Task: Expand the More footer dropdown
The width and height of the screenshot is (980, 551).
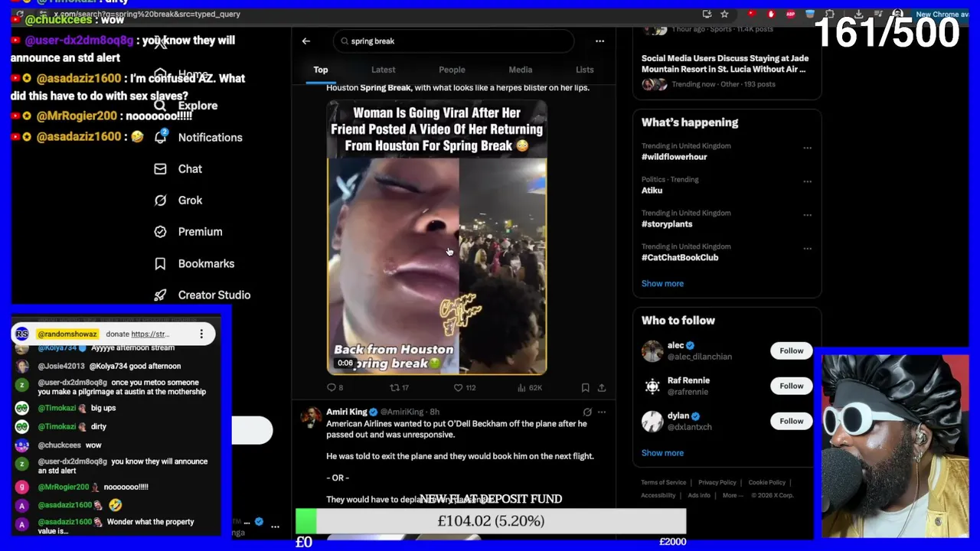Action: (733, 495)
